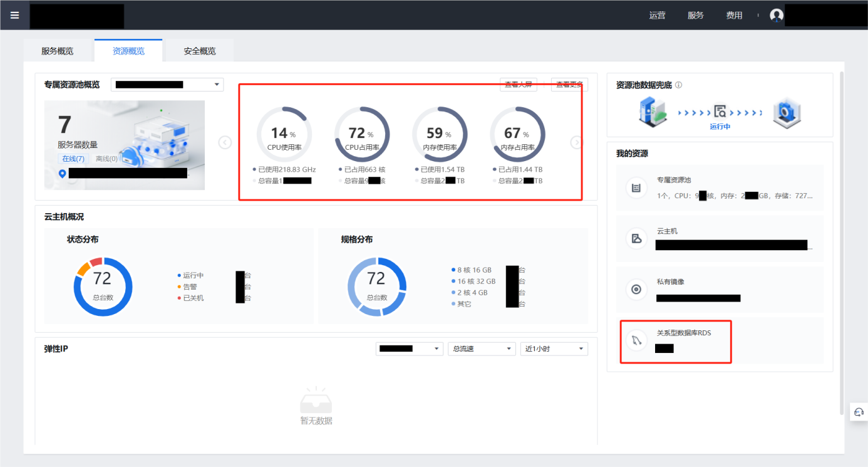The height and width of the screenshot is (467, 868).
Task: Click the left carousel arrow
Action: (225, 142)
